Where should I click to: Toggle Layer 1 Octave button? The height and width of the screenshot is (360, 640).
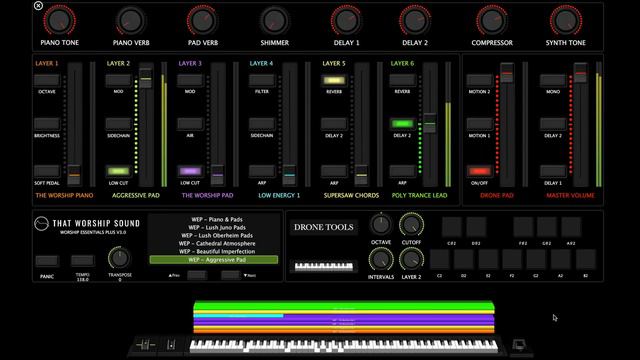click(47, 80)
